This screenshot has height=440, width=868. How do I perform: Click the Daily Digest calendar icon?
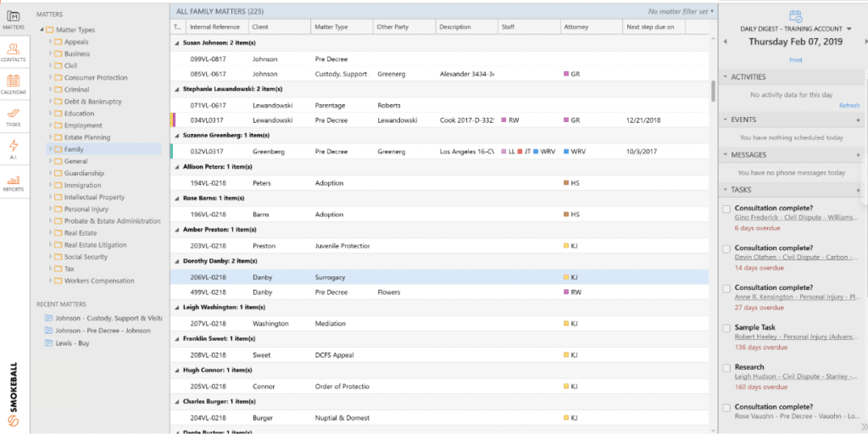(x=795, y=16)
